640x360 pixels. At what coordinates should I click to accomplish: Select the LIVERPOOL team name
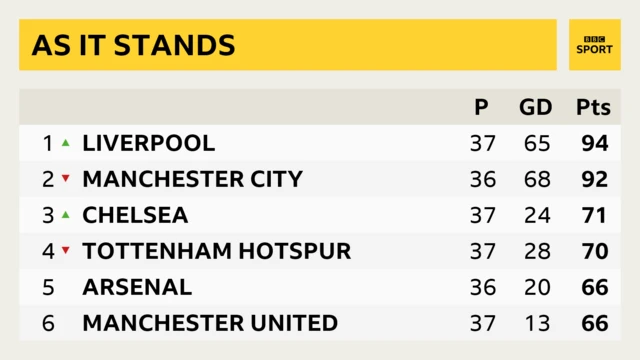point(149,143)
